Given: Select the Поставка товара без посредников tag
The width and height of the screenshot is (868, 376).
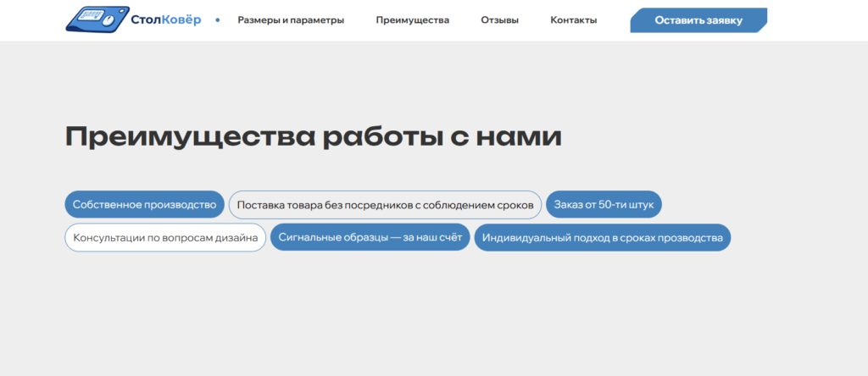Looking at the screenshot, I should tap(386, 205).
